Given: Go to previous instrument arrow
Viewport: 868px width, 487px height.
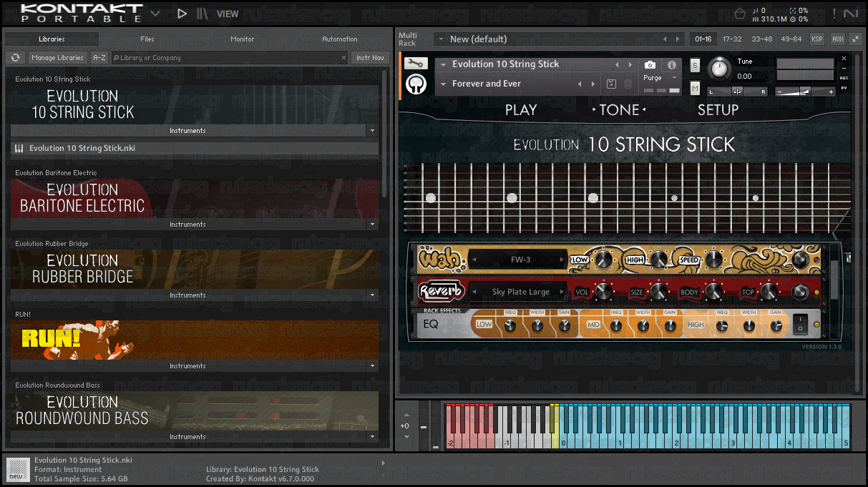Looking at the screenshot, I should point(617,65).
